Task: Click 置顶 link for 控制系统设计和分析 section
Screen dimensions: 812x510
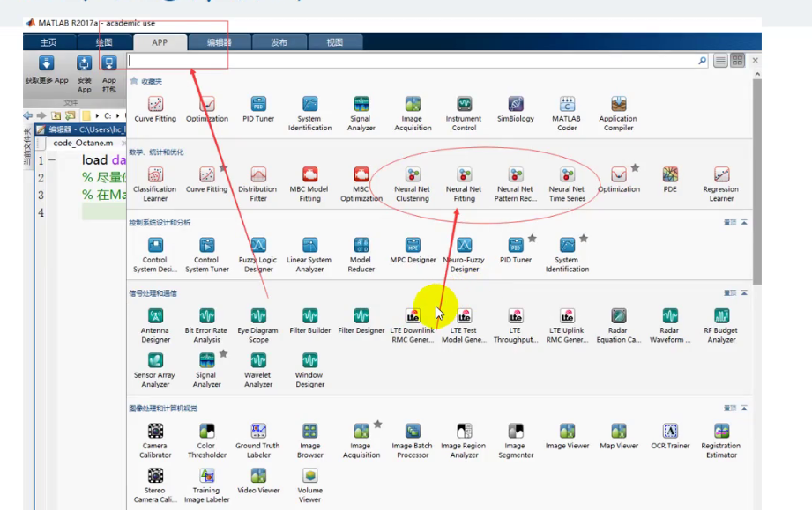Action: [730, 223]
